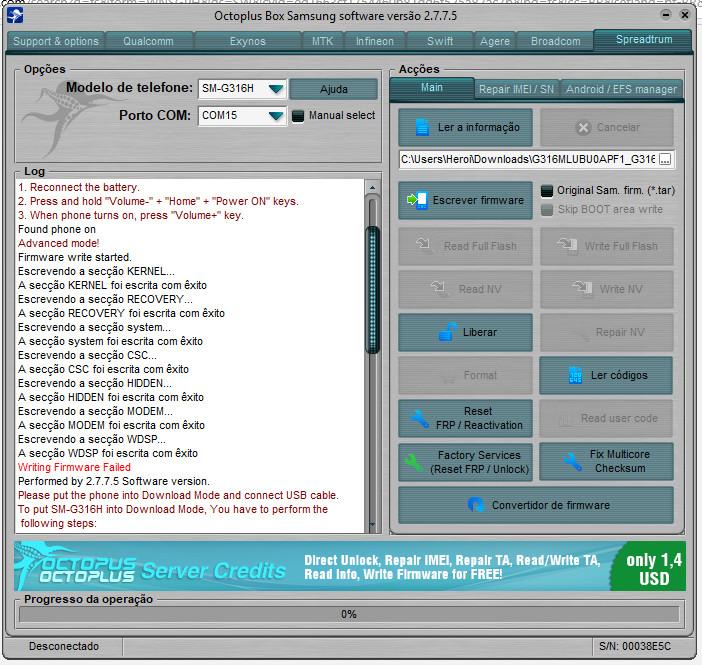Viewport: 702px width, 665px height.
Task: Select the MTK tab
Action: click(322, 42)
